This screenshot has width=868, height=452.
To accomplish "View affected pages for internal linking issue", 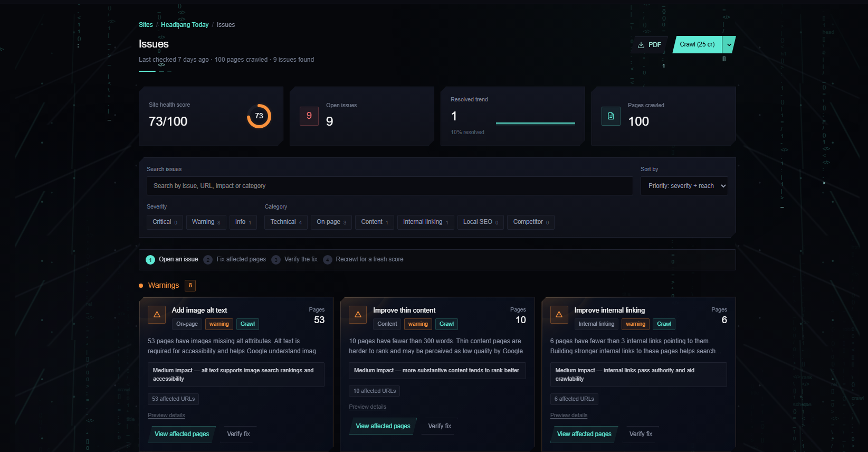I will tap(584, 434).
